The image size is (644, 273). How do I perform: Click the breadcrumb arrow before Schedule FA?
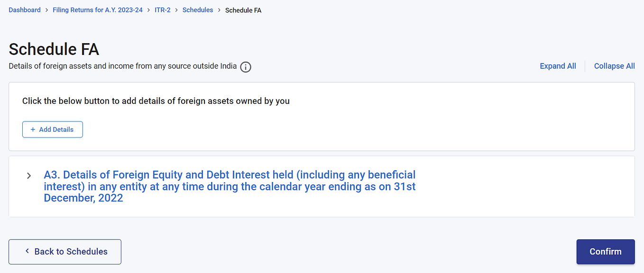[219, 10]
